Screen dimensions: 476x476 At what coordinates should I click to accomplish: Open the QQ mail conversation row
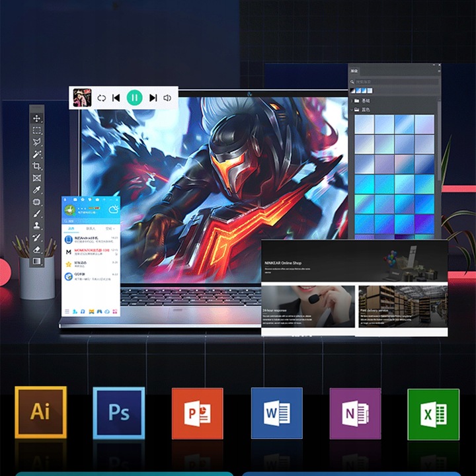tap(91, 276)
